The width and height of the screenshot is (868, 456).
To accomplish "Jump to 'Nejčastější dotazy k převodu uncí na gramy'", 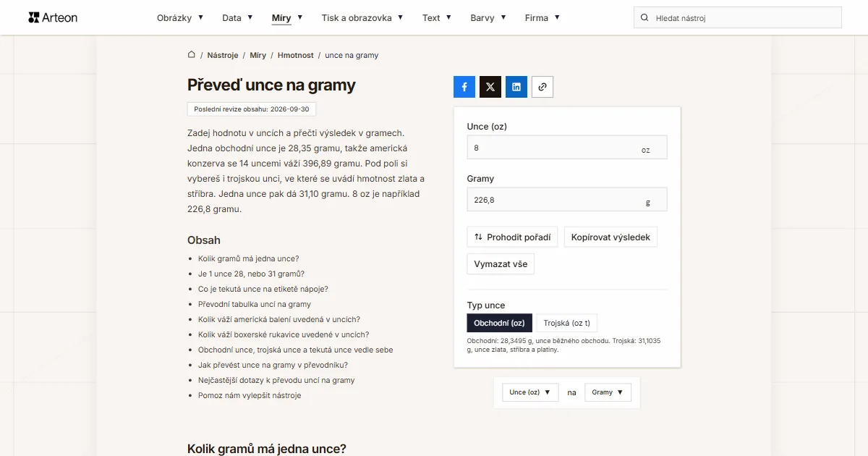I will click(x=276, y=380).
